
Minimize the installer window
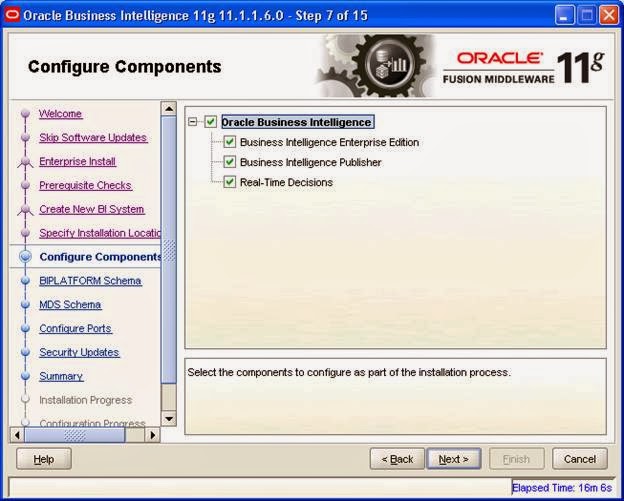[565, 16]
